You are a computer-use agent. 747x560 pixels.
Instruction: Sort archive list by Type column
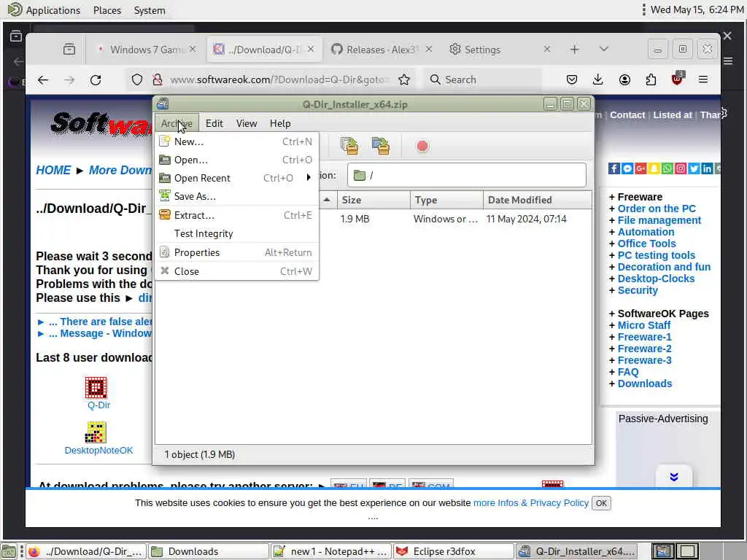tap(446, 200)
